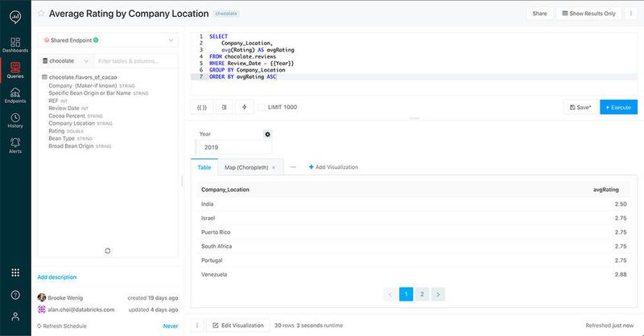This screenshot has height=336, width=644.
Task: Click the Databricks SQL logo icon
Action: 15,17
